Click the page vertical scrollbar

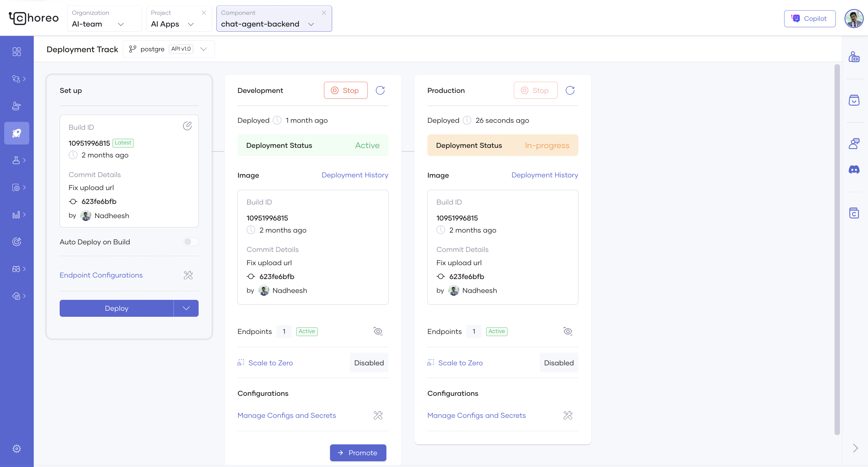coord(837,249)
